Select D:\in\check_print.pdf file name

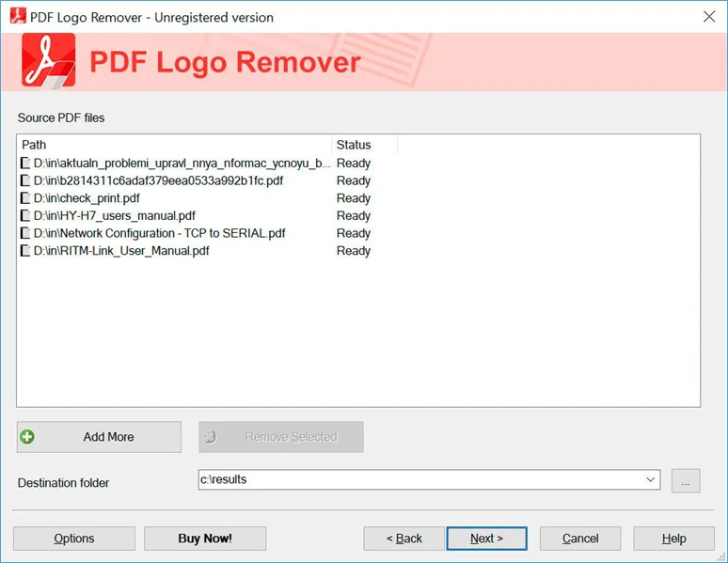point(87,198)
